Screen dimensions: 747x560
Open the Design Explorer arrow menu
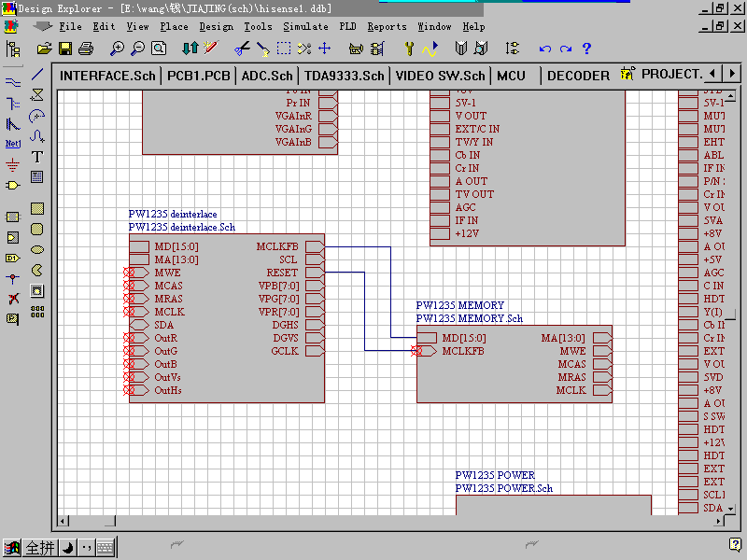tap(43, 27)
